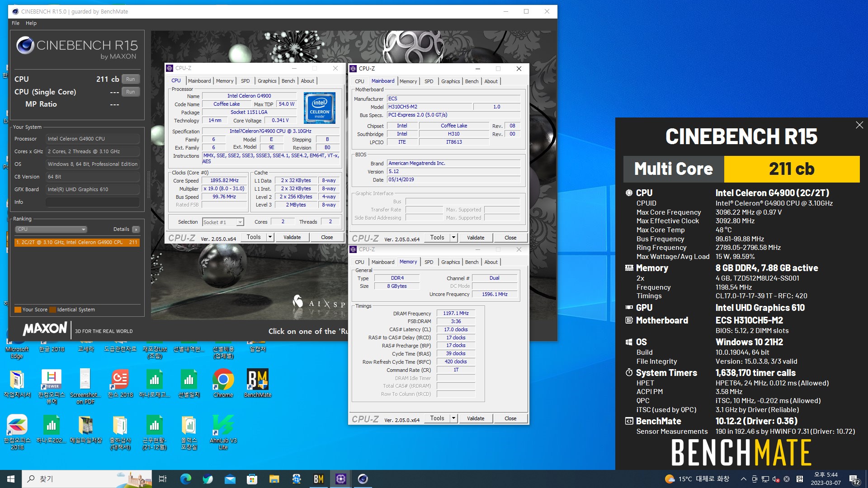
Task: Click Tools button in first CPU-Z window
Action: click(254, 237)
